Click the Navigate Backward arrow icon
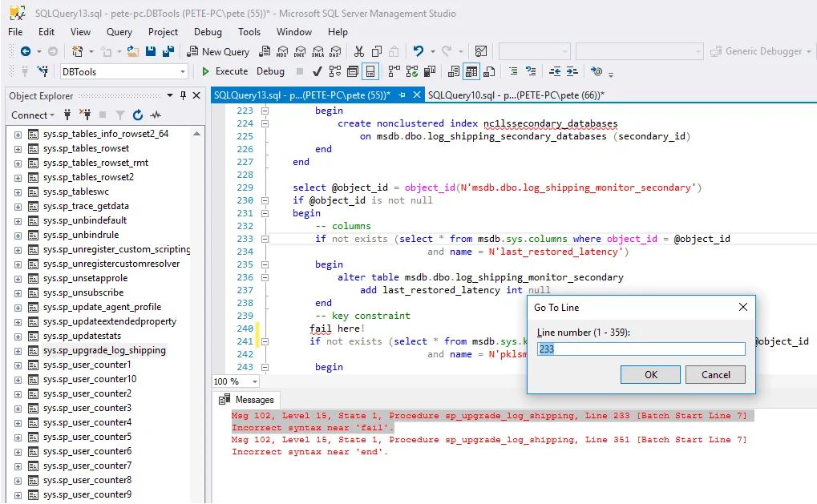The height and width of the screenshot is (504, 817). click(x=25, y=51)
